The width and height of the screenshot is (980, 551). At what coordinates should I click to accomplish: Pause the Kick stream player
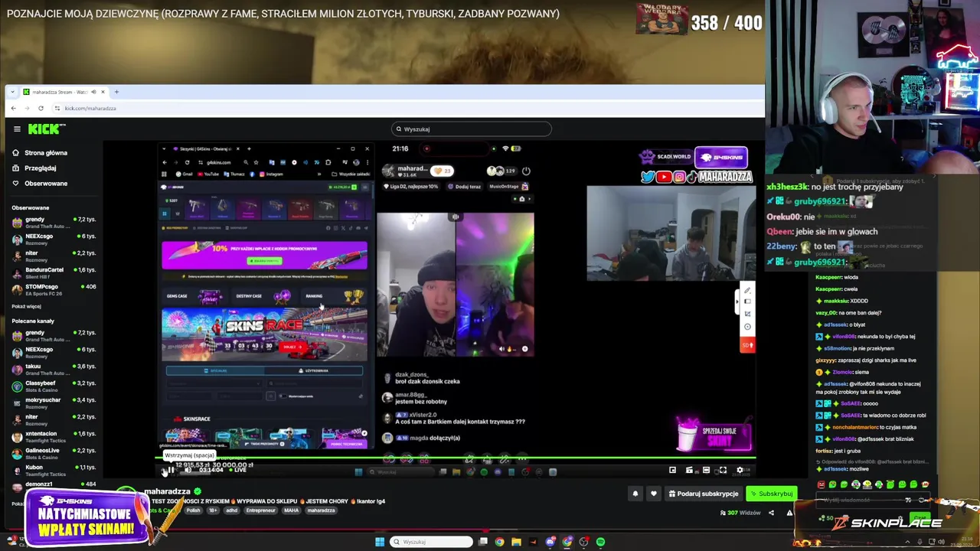pos(171,470)
